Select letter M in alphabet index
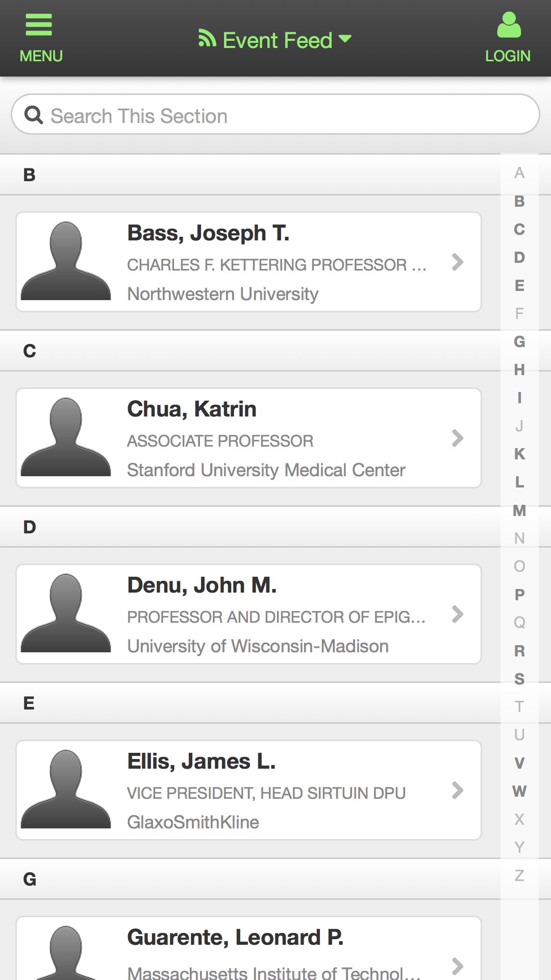The image size is (551, 980). [x=519, y=510]
